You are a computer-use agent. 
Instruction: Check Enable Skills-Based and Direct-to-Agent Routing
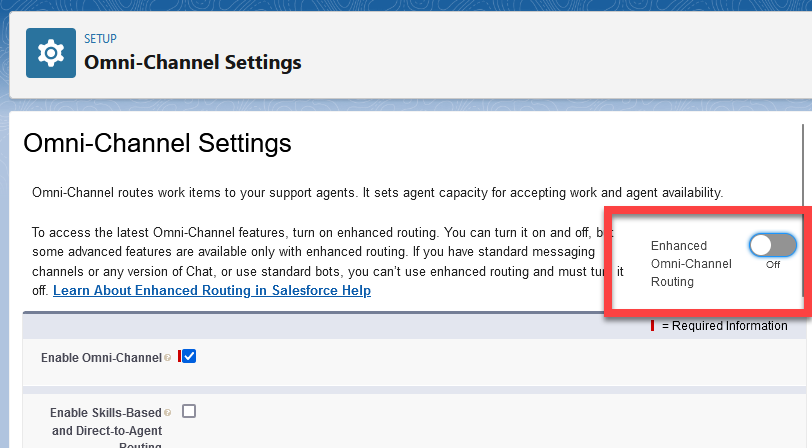pos(189,411)
